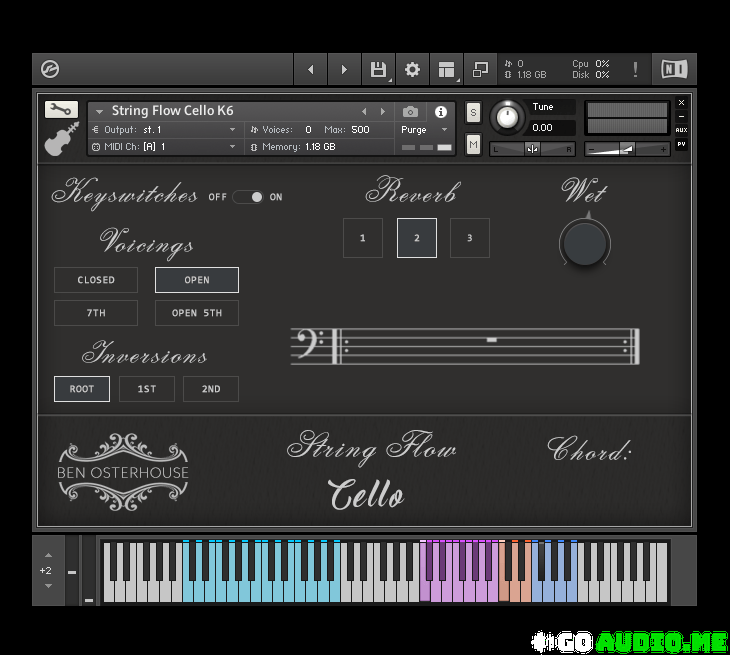Toggle the minimized view icon
This screenshot has width=730, height=655.
(480, 69)
